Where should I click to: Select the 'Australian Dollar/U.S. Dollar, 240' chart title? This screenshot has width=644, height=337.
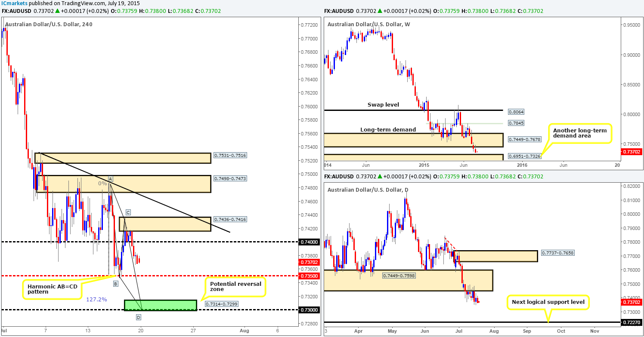49,24
